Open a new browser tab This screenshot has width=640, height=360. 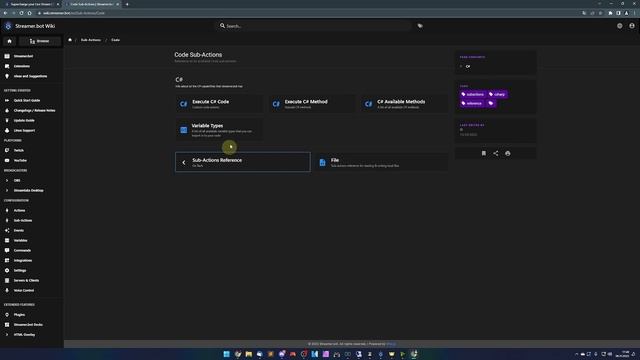pyautogui.click(x=127, y=4)
